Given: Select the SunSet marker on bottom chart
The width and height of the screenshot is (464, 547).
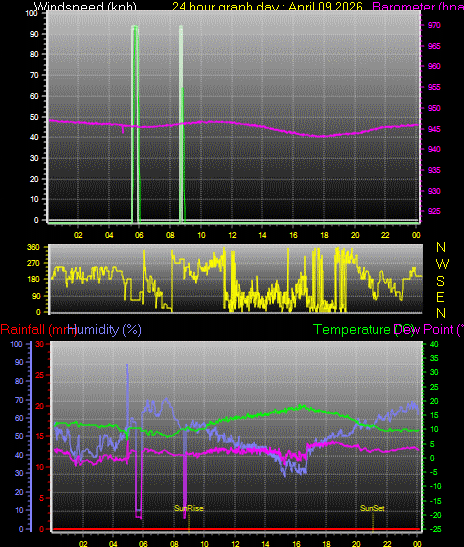Looking at the screenshot, I should click(x=372, y=508).
